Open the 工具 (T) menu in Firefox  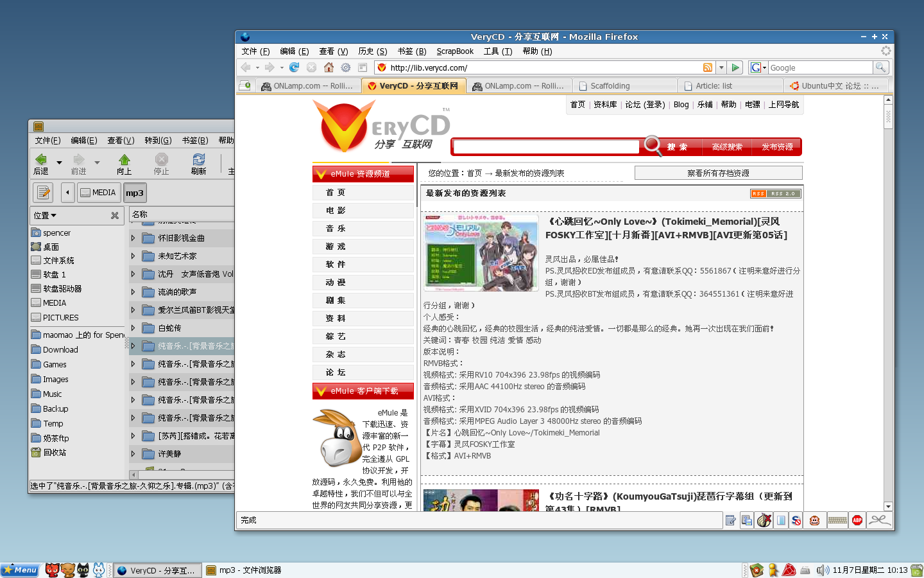click(498, 51)
